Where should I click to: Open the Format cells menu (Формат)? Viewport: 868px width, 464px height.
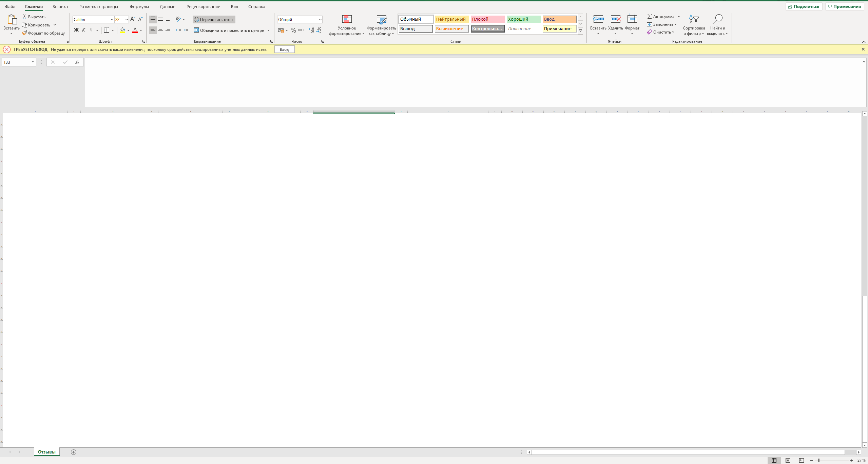point(632,24)
